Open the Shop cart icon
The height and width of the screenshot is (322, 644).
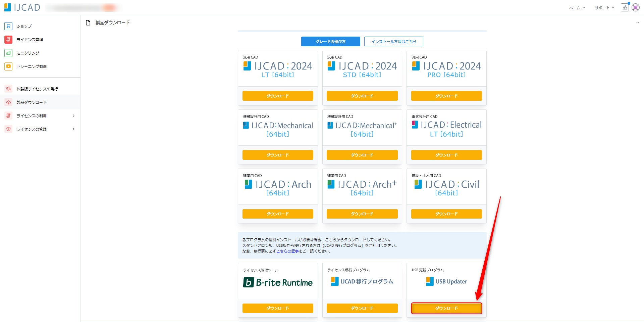point(8,26)
